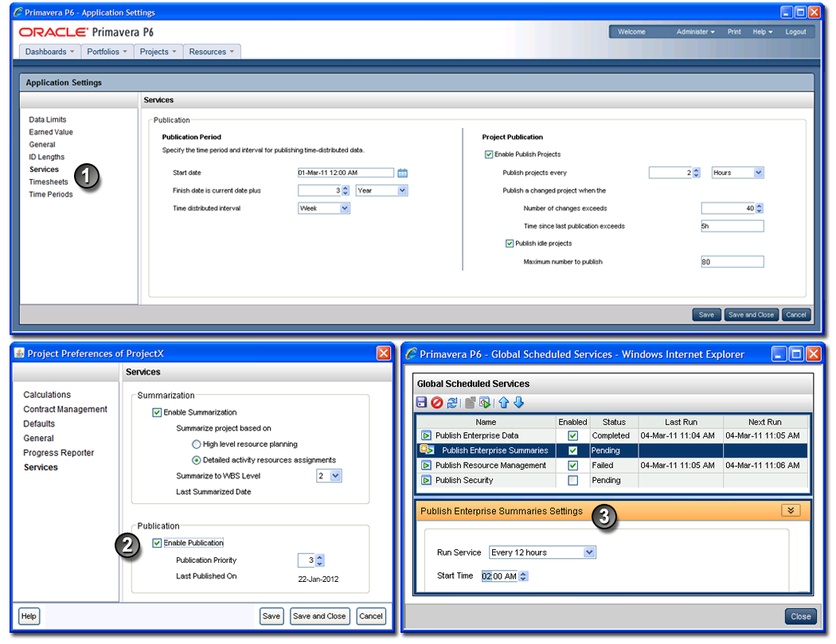
Task: Open the Projects menu tab
Action: pyautogui.click(x=158, y=52)
